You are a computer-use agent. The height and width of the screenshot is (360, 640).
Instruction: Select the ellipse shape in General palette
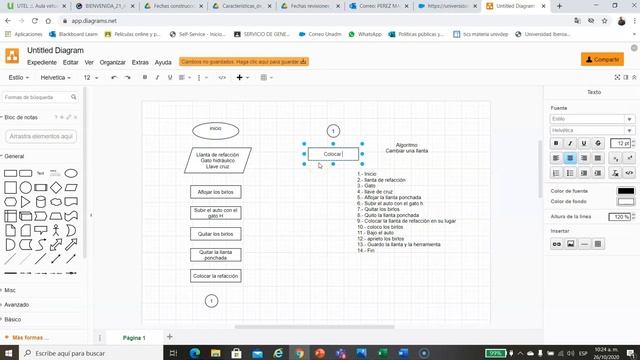tap(71, 173)
